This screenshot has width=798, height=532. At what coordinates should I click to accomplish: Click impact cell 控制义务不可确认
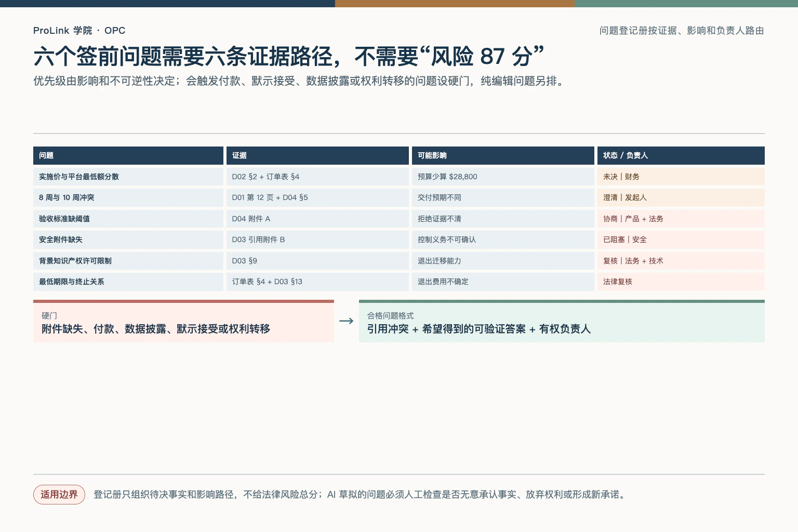(x=503, y=240)
